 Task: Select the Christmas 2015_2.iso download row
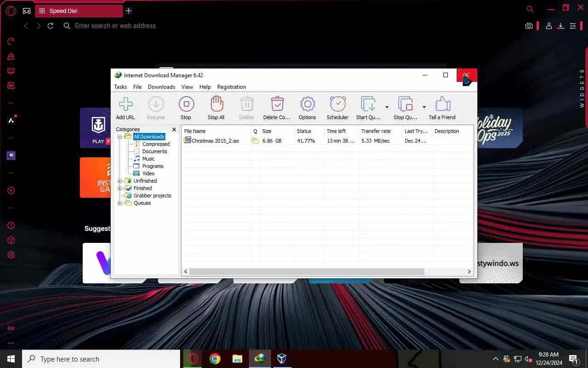click(328, 141)
